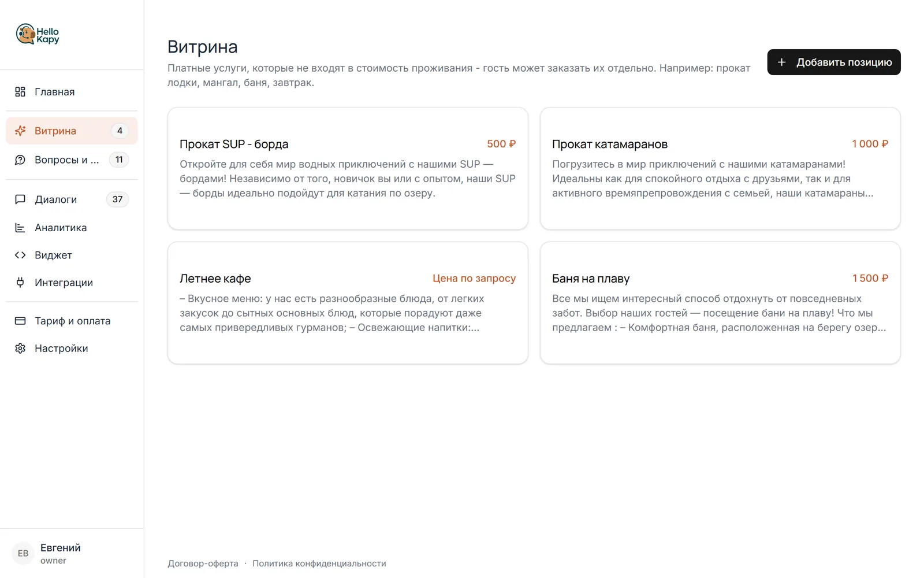
Task: Click the question bubble icon for Вопросы
Action: pyautogui.click(x=20, y=160)
